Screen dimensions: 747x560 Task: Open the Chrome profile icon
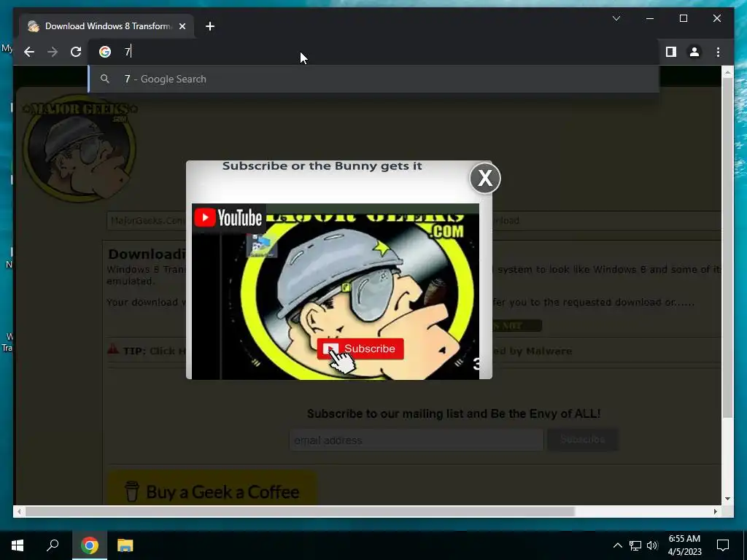[694, 52]
